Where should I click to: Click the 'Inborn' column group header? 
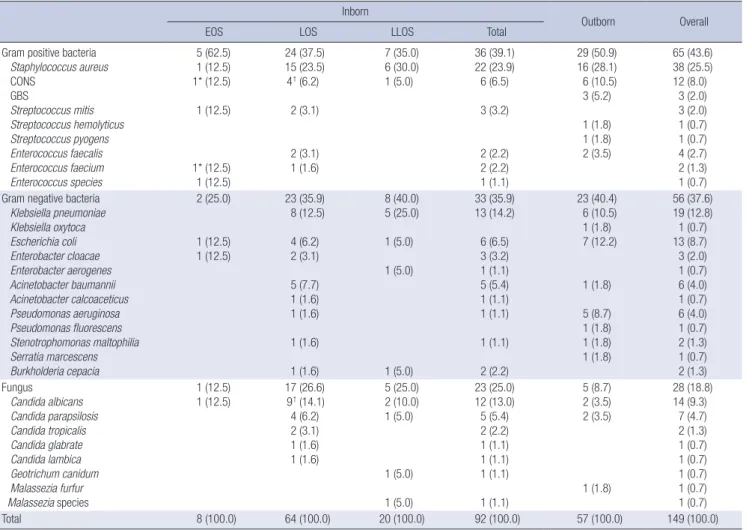tap(355, 12)
